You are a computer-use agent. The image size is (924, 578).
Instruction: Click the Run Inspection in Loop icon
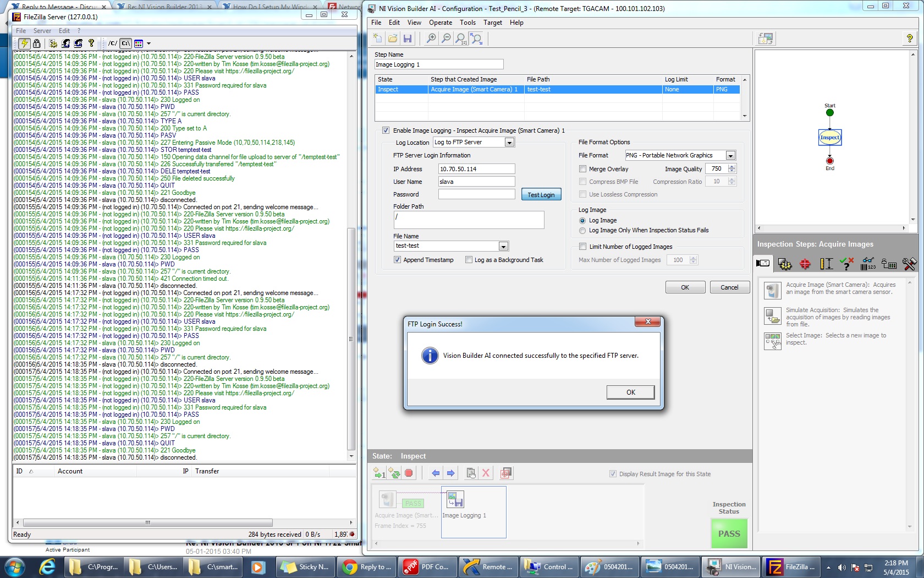394,473
